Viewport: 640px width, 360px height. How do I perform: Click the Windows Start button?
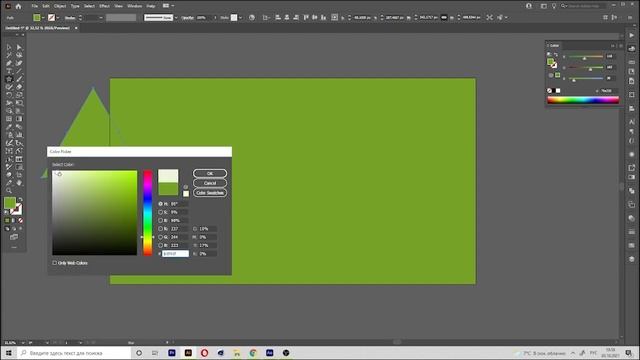[x=9, y=353]
